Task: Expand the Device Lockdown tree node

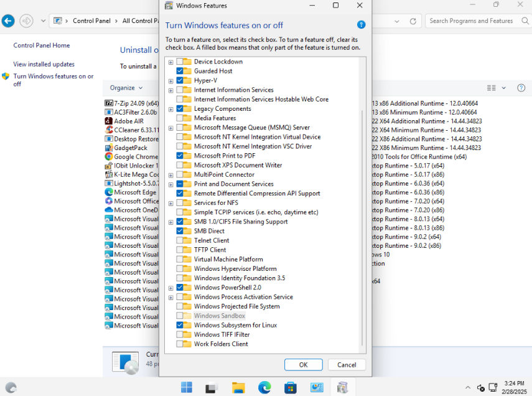Action: [x=170, y=62]
